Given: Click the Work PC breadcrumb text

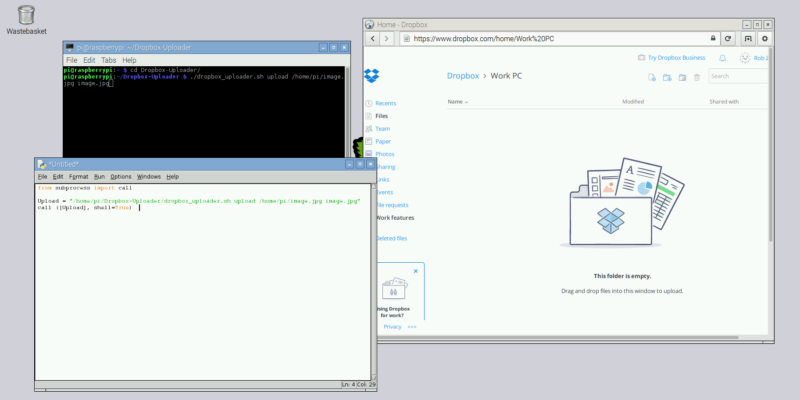Looking at the screenshot, I should click(x=506, y=76).
